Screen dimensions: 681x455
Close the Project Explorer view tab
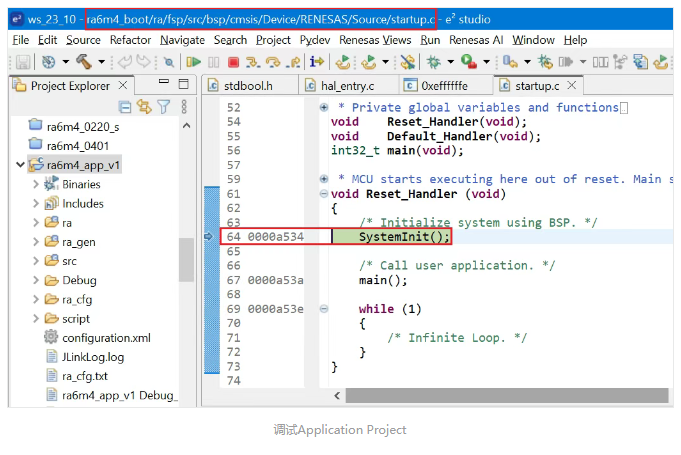[x=123, y=85]
